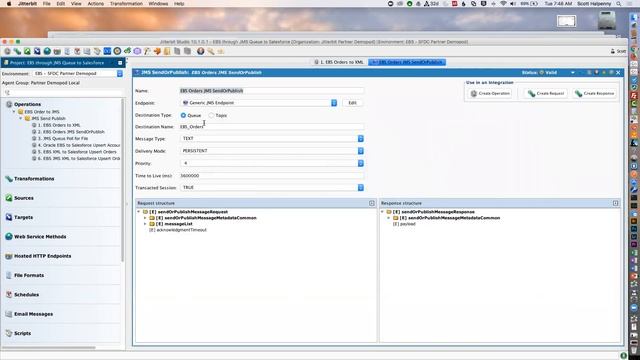Click the blue New Target toolbar icon
640x360 pixels.
37,51
